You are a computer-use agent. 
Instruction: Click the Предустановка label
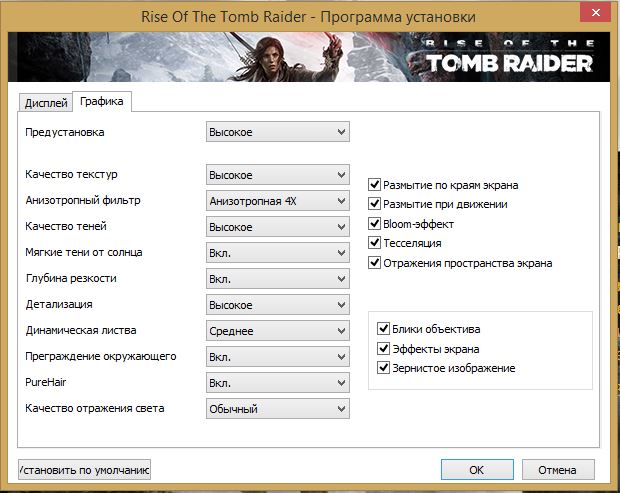click(x=65, y=132)
